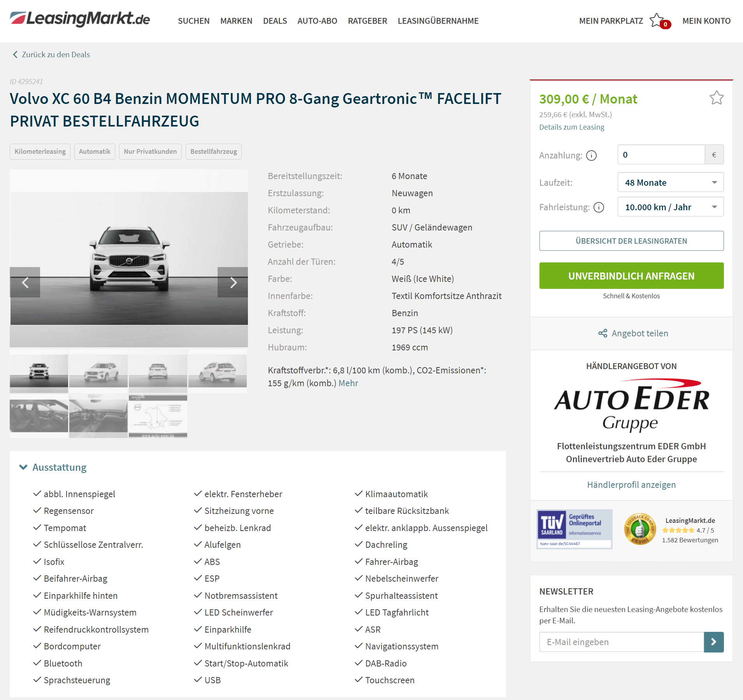Viewport: 743px width, 700px height.
Task: Select rear view car thumbnail
Action: click(158, 371)
